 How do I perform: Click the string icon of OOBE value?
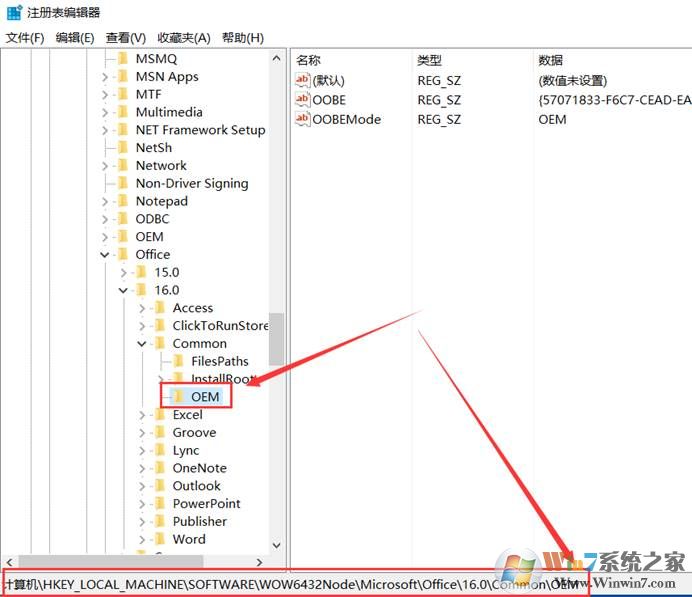click(x=303, y=99)
